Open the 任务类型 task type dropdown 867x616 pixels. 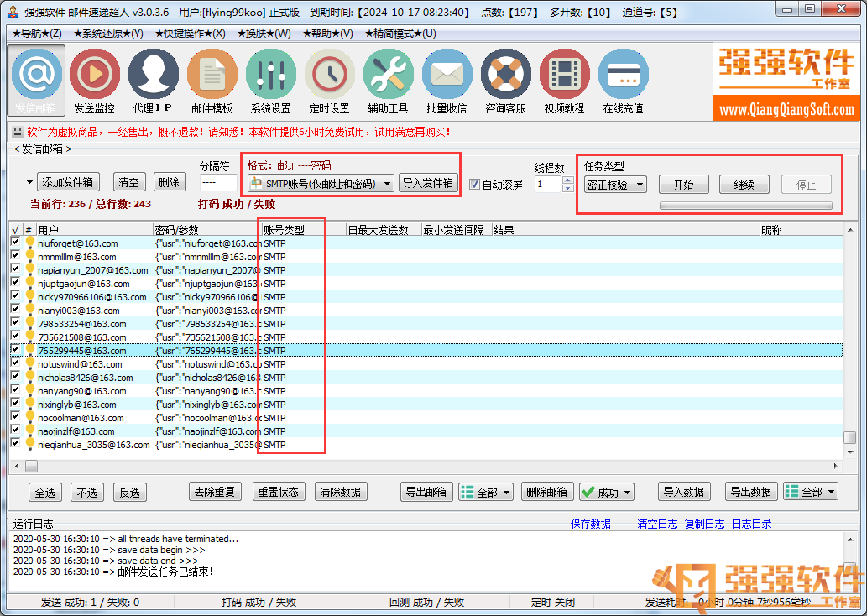tap(615, 184)
